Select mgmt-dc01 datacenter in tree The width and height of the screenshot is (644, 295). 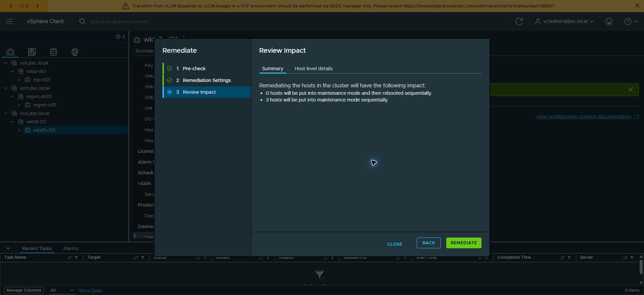tap(39, 96)
